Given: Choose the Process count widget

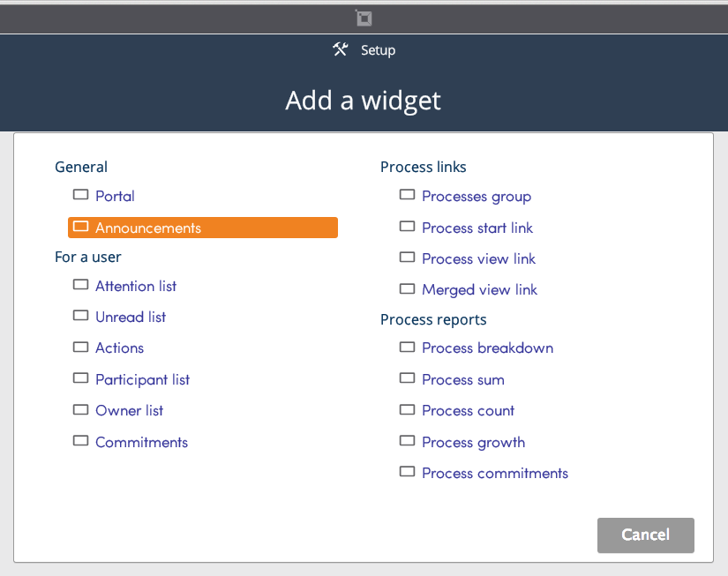Looking at the screenshot, I should pos(468,411).
